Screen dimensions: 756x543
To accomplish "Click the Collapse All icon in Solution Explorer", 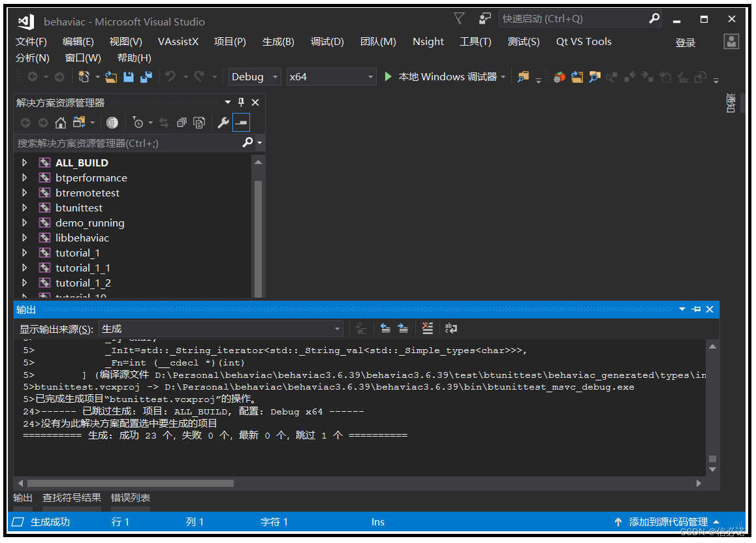I will 181,123.
